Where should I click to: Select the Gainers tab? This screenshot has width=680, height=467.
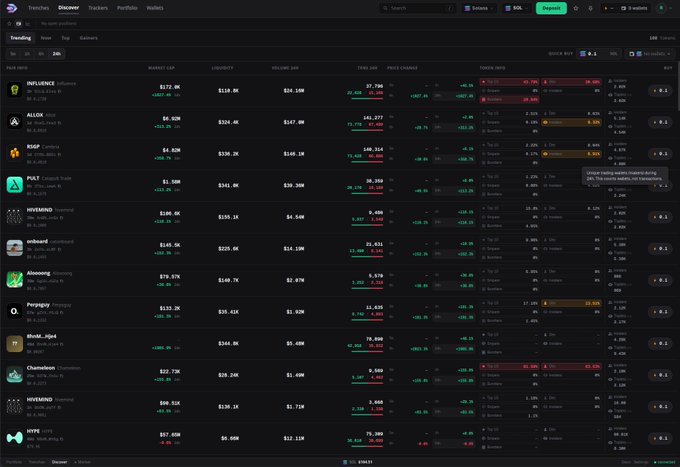pyautogui.click(x=88, y=38)
